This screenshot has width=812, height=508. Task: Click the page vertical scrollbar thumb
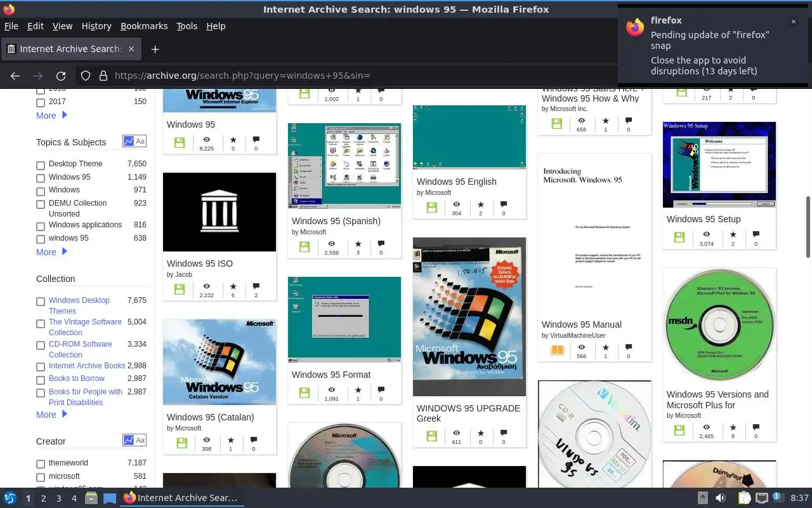point(808,227)
